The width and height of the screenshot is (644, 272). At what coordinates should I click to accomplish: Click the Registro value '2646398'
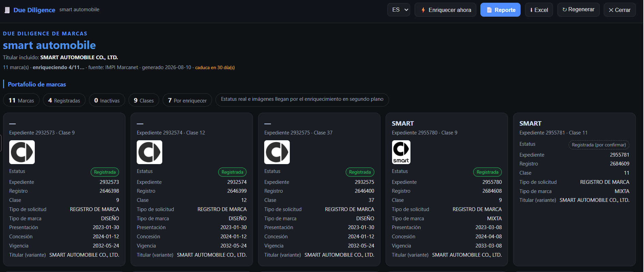[109, 191]
